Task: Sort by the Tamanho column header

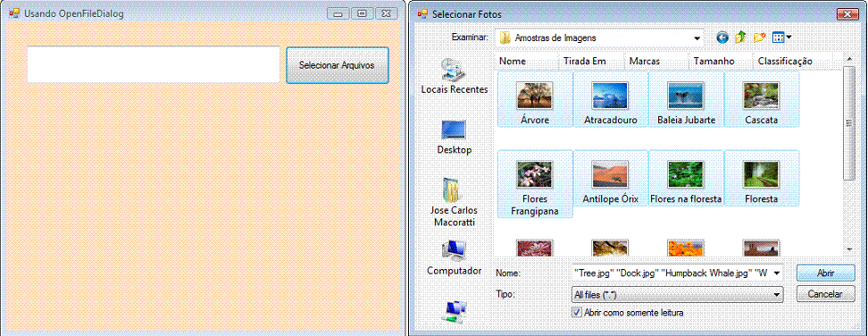Action: [x=714, y=61]
